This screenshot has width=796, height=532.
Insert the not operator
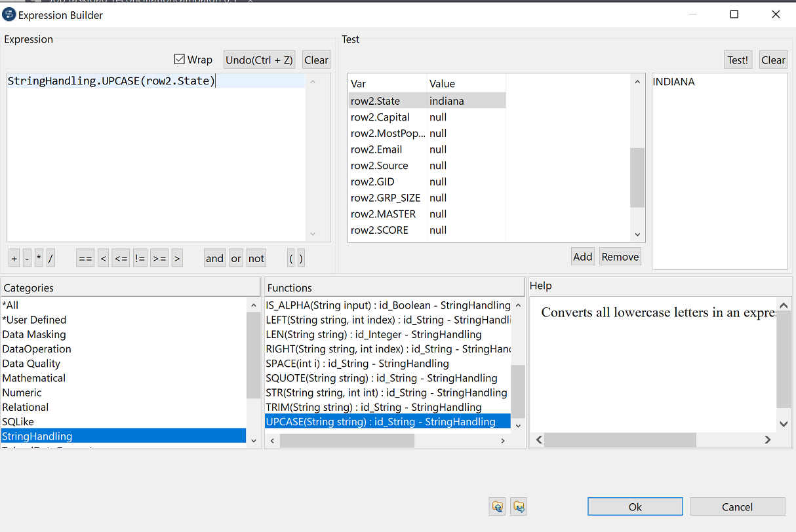(256, 257)
